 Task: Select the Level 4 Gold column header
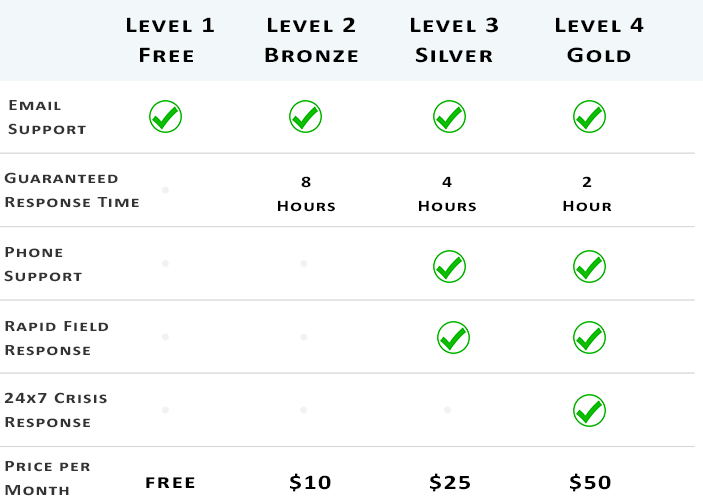(599, 40)
